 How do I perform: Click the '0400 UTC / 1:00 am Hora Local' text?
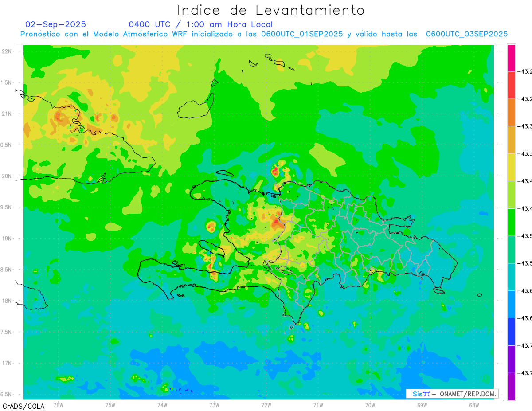(x=200, y=24)
